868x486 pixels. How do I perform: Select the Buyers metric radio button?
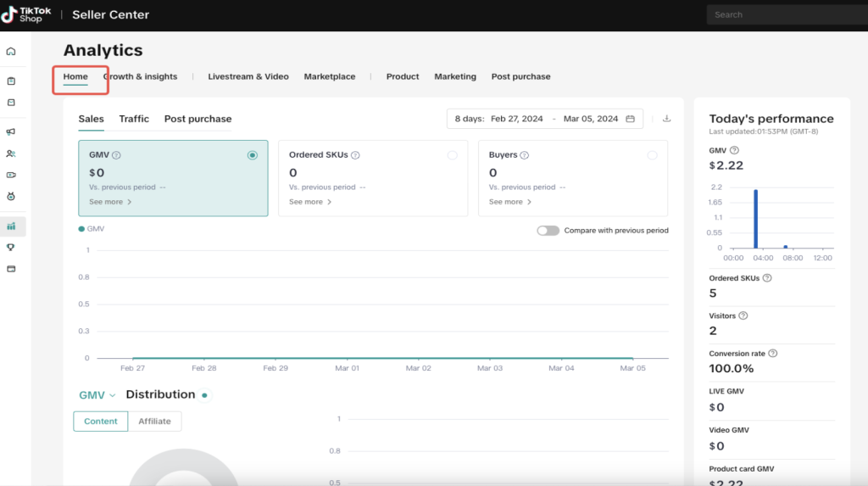[652, 155]
